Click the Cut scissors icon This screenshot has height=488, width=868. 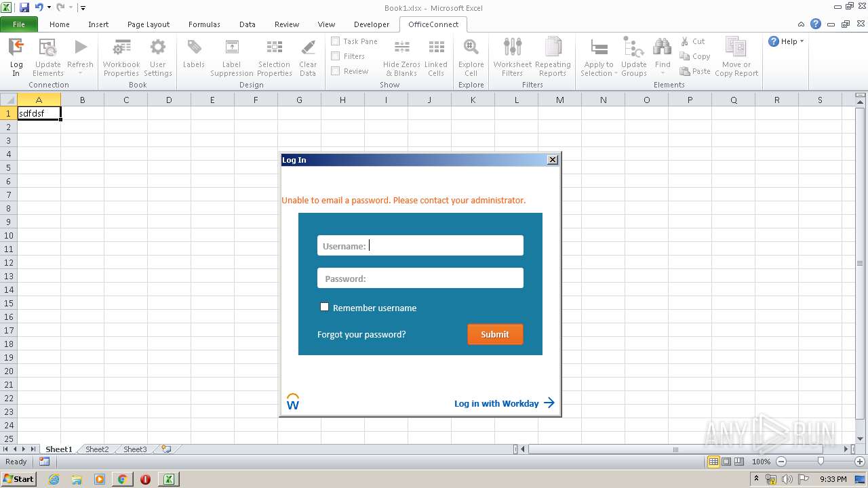pos(685,41)
